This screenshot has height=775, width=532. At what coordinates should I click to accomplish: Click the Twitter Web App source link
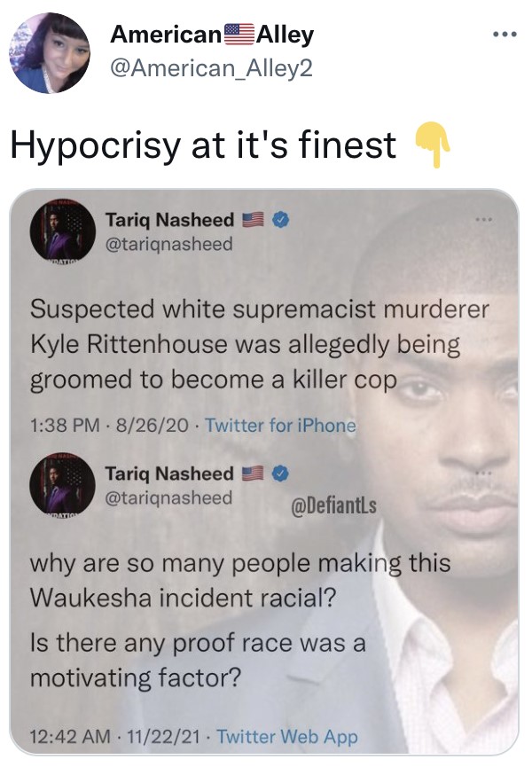point(287,737)
